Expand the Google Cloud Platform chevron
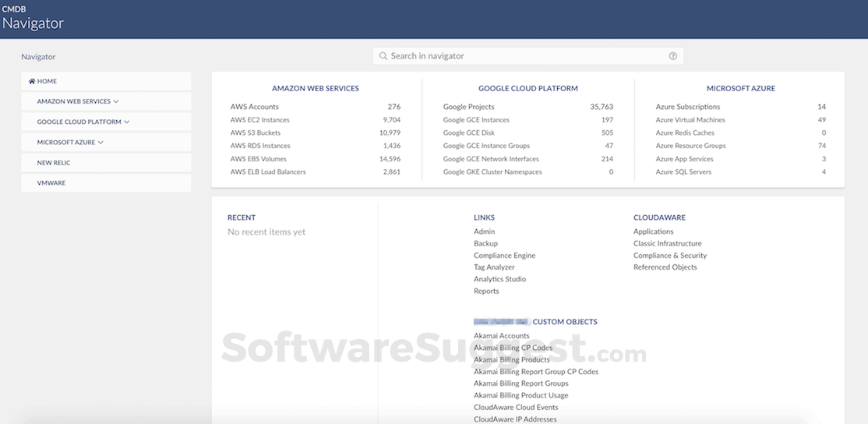The image size is (868, 424). pyautogui.click(x=127, y=122)
